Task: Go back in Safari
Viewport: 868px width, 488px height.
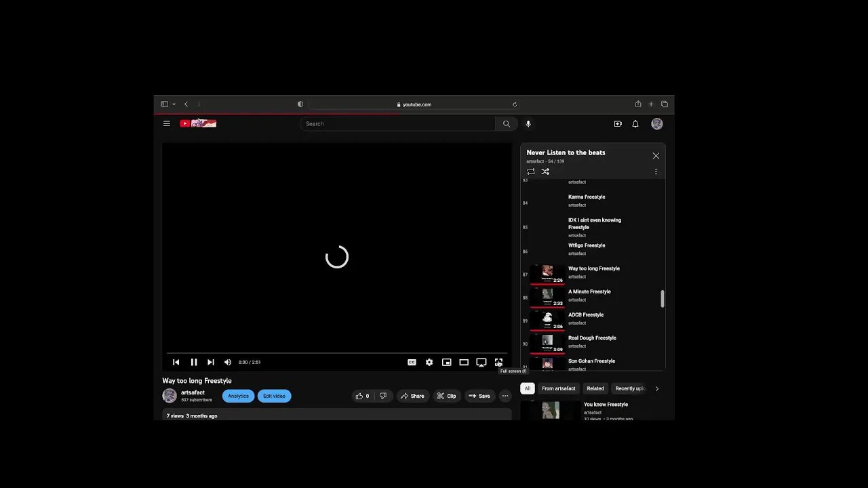Action: point(186,104)
